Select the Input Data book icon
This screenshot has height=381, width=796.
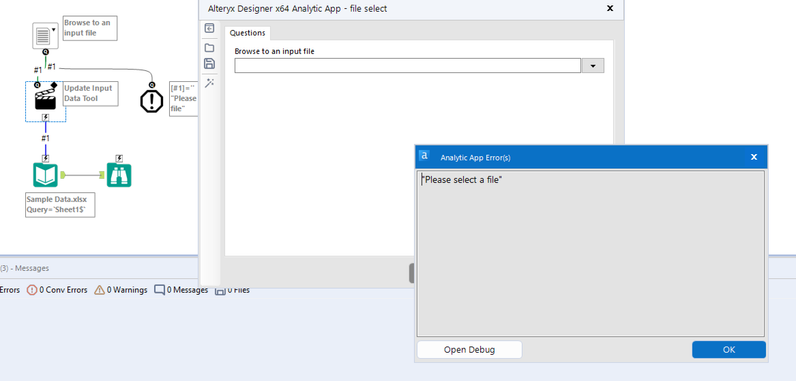click(45, 175)
